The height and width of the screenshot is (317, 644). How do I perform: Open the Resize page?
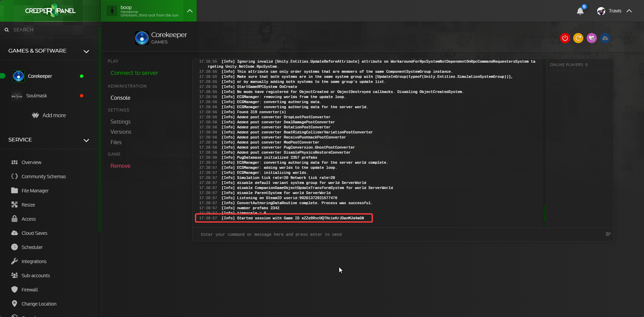tap(28, 205)
